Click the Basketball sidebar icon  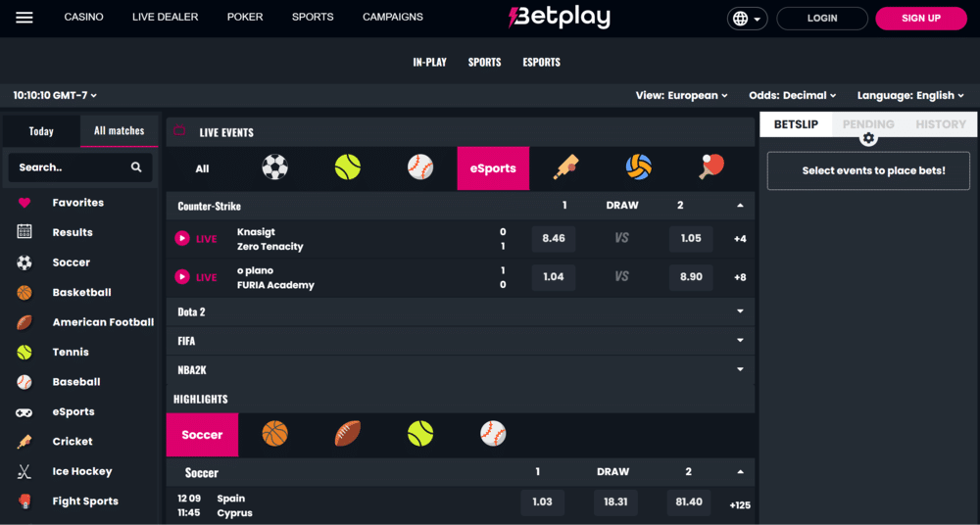click(x=24, y=293)
